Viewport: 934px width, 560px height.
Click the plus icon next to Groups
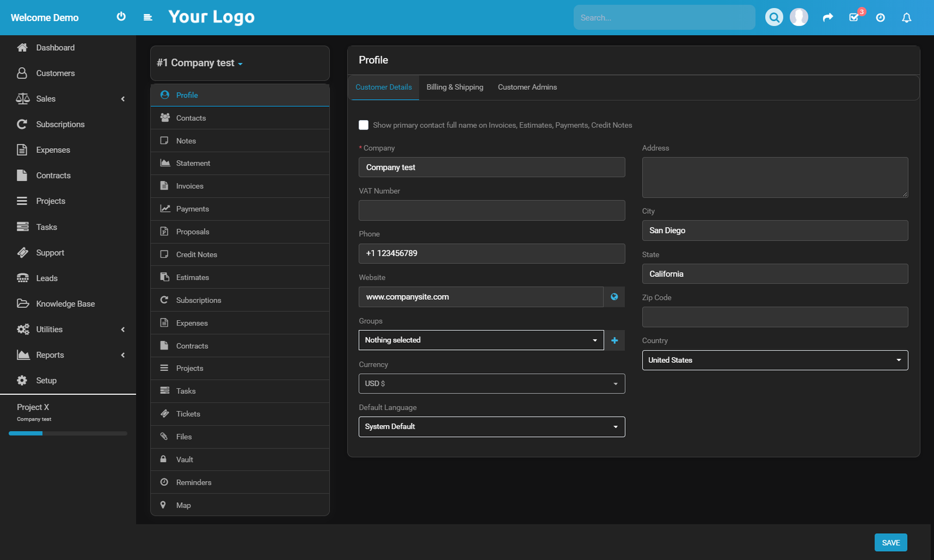(x=614, y=340)
